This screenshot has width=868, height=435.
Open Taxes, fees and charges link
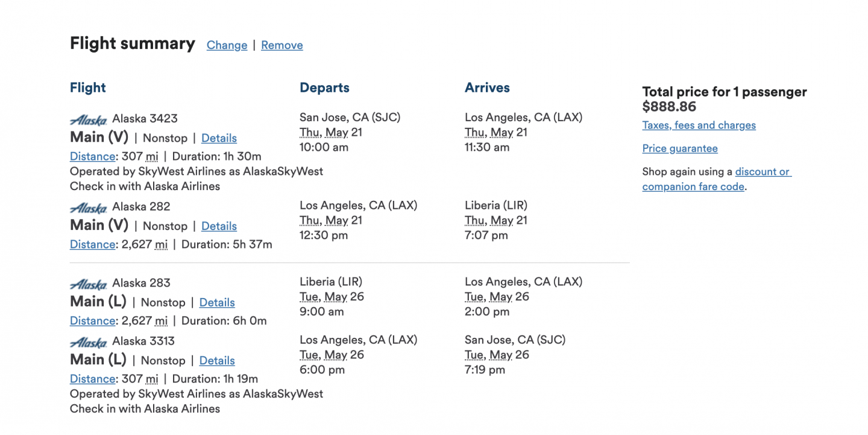[699, 125]
